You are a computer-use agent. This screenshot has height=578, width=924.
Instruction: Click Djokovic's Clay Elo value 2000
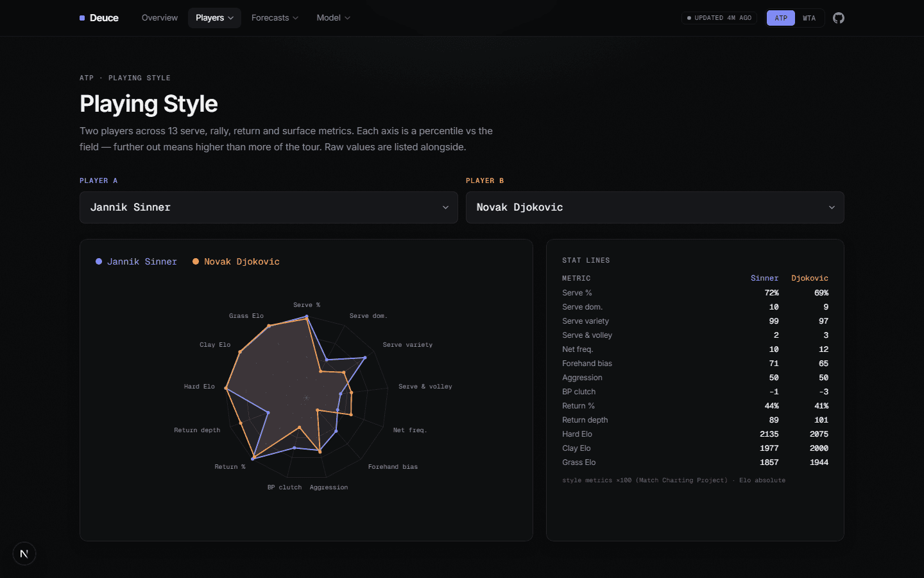point(819,448)
